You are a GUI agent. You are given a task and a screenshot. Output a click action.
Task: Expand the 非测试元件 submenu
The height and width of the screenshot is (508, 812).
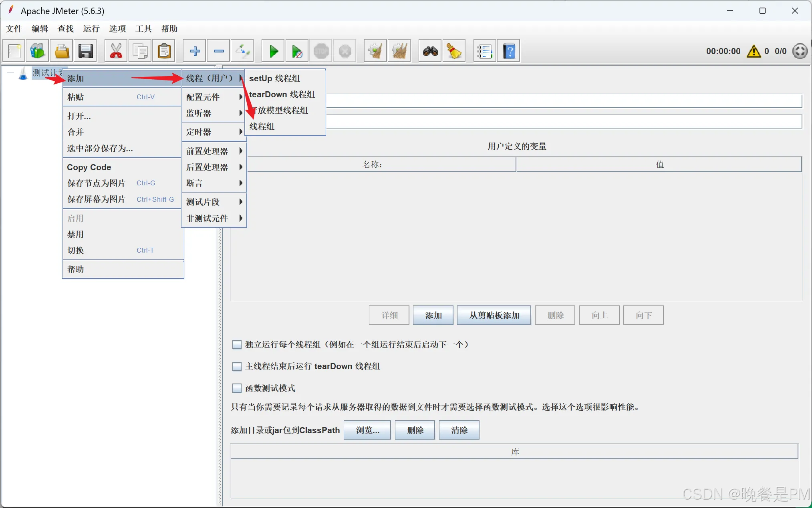pyautogui.click(x=214, y=219)
